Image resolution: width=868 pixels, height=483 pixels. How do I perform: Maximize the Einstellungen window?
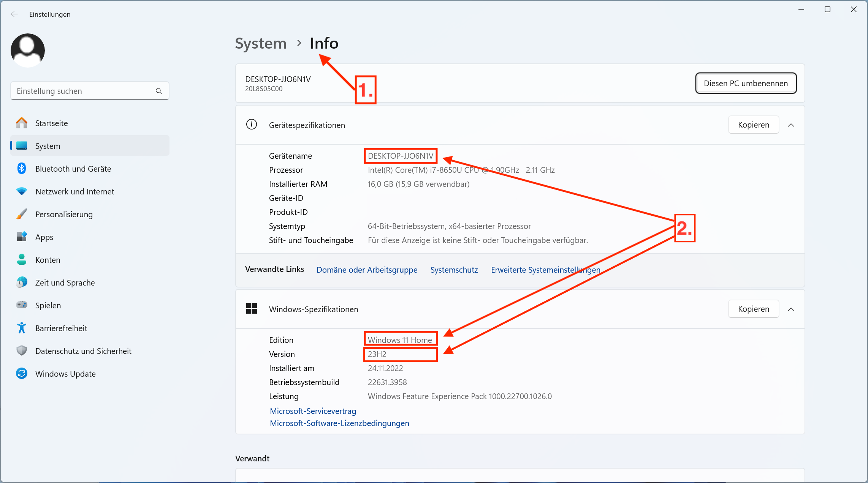point(827,9)
